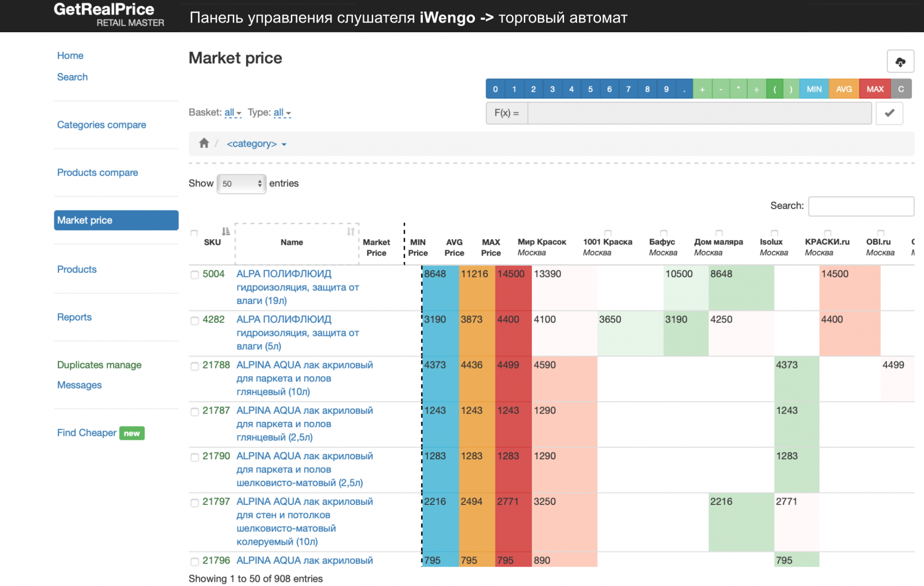The image size is (924, 586).
Task: Open Type filter dropdown
Action: point(282,112)
